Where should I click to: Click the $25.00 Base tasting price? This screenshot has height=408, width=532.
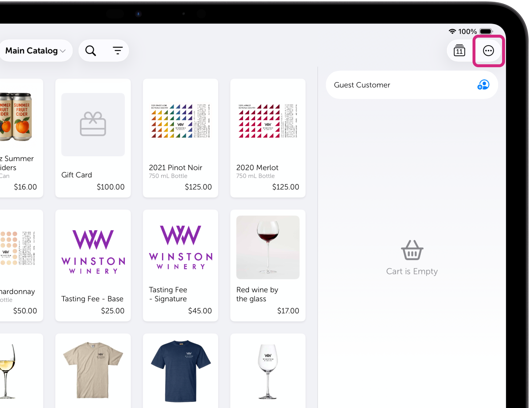[113, 311]
